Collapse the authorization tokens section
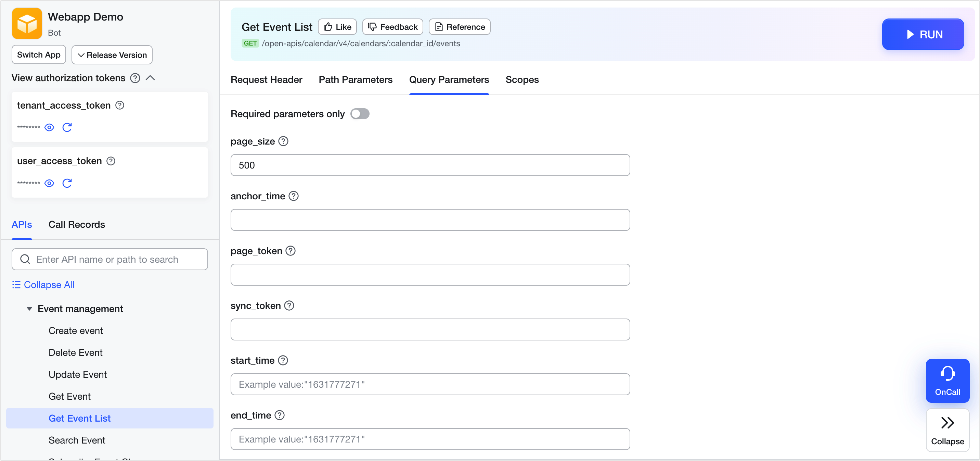This screenshot has height=461, width=980. [150, 78]
